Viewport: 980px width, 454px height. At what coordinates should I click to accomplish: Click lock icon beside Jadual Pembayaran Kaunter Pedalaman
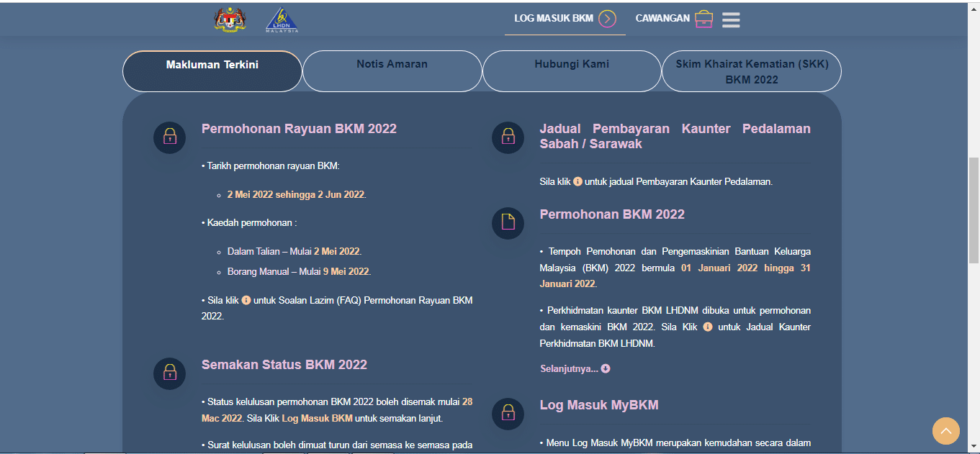pos(508,137)
